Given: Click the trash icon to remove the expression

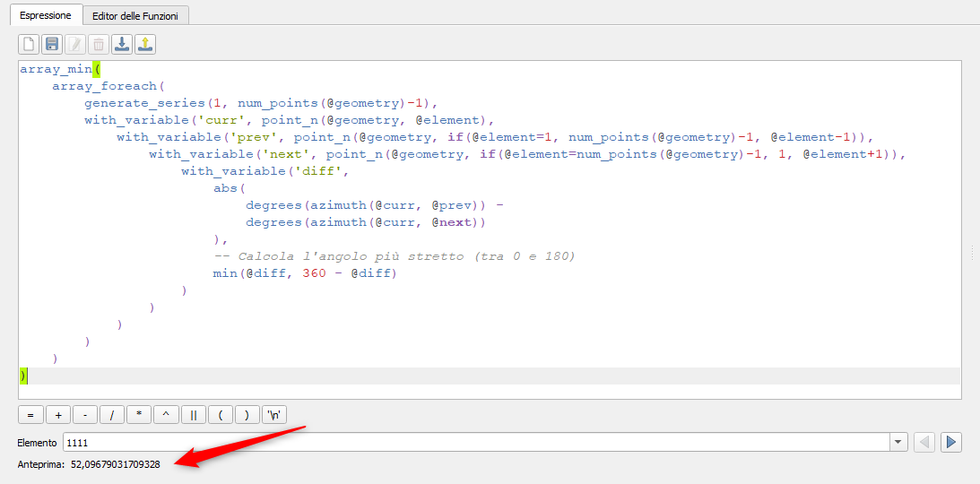Looking at the screenshot, I should coord(99,44).
